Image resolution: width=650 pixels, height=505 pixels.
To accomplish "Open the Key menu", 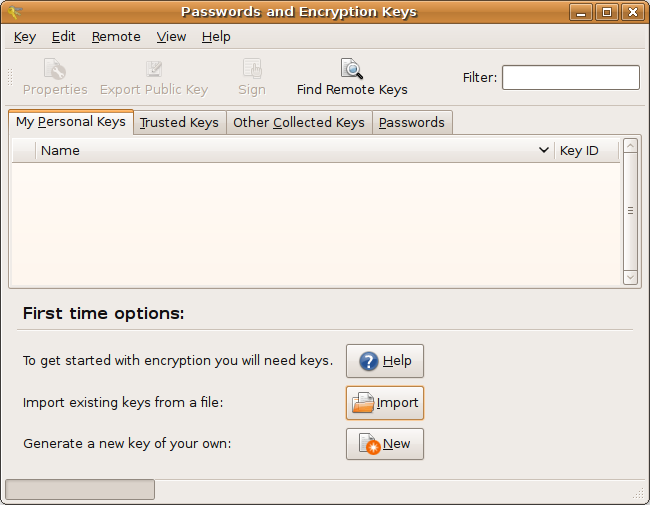I will tap(24, 37).
